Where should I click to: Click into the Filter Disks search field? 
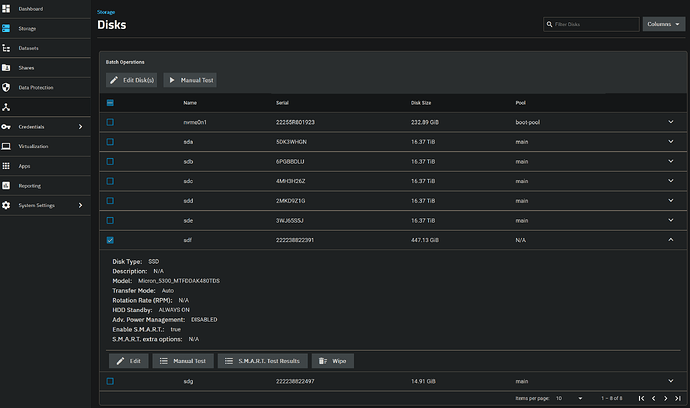[591, 24]
